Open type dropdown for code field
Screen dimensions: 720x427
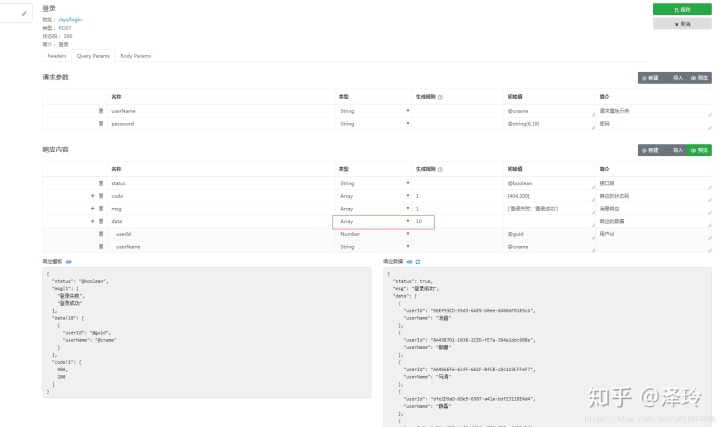click(x=374, y=196)
